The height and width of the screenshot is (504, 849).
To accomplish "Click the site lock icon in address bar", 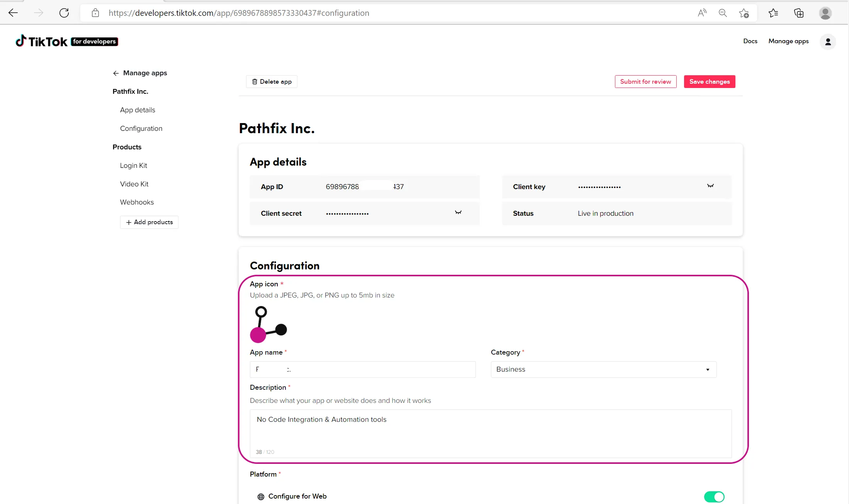I will tap(95, 13).
